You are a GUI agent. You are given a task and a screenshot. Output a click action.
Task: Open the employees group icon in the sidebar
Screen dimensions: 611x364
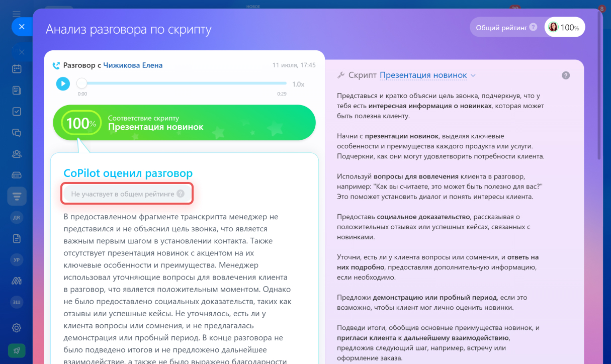pyautogui.click(x=17, y=154)
